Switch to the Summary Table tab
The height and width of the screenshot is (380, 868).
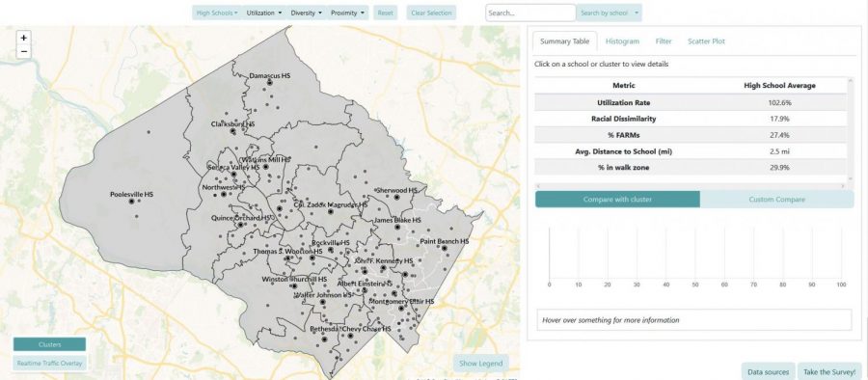564,41
